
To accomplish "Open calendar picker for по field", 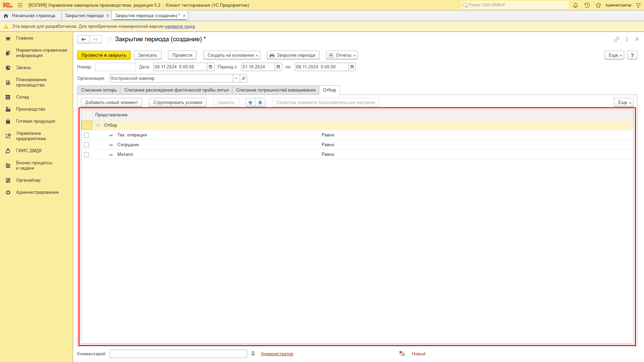I will pos(352,67).
